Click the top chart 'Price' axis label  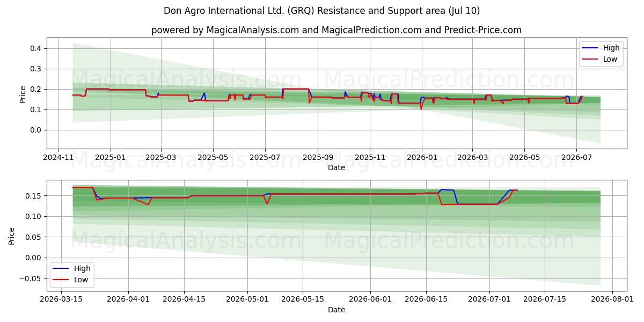pyautogui.click(x=23, y=93)
